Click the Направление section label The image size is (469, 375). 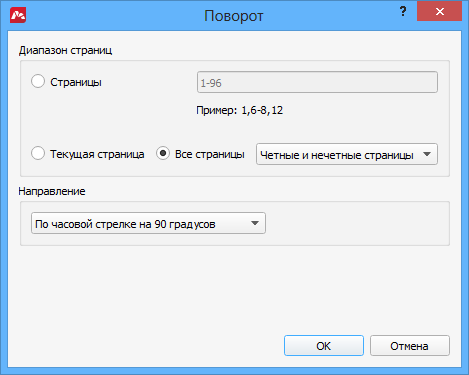pos(52,191)
